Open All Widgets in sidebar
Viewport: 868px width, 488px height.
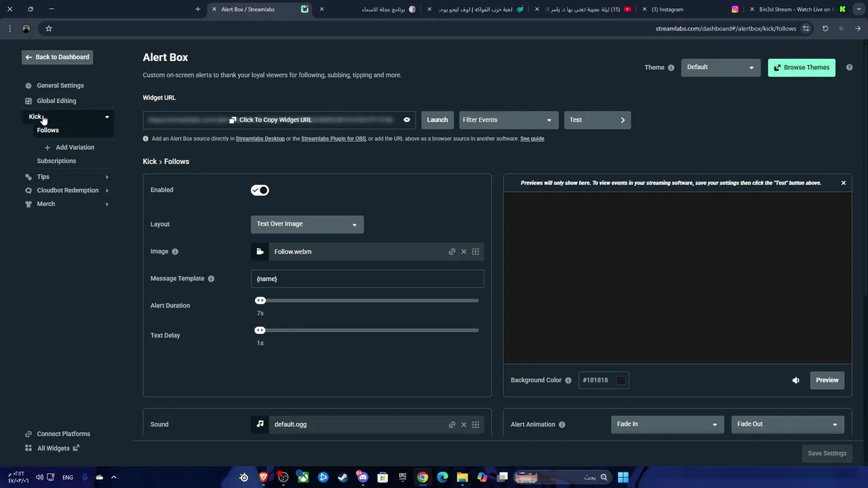click(52, 448)
